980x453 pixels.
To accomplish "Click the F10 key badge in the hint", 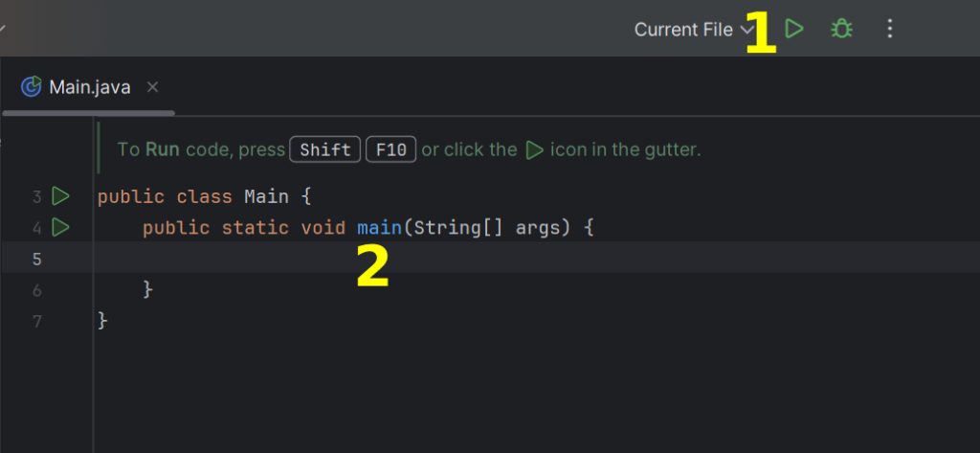I will pos(391,150).
